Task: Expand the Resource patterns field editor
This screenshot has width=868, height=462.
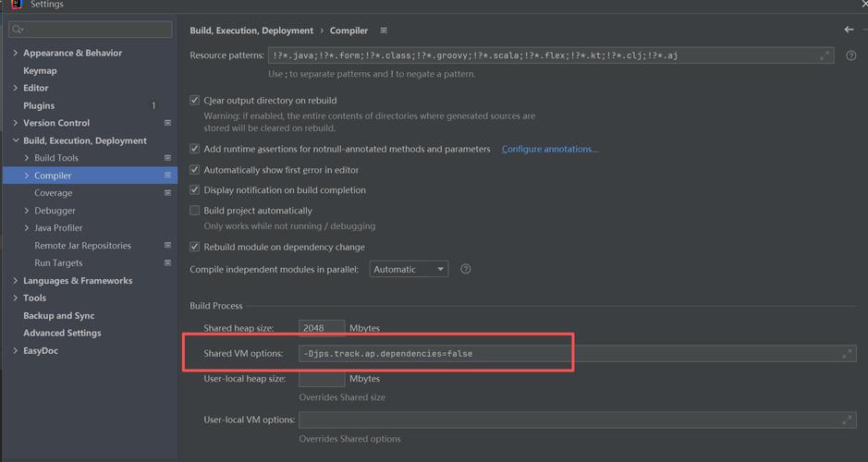Action: pyautogui.click(x=825, y=55)
